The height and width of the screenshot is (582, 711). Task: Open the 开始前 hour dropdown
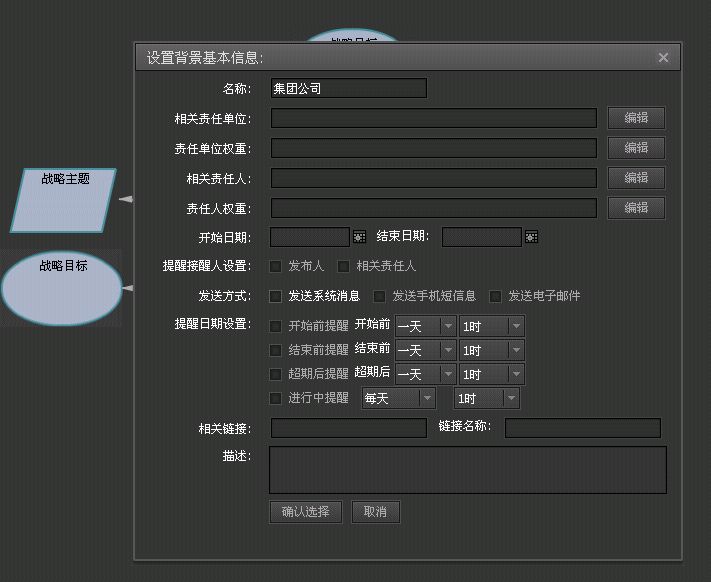pyautogui.click(x=492, y=326)
